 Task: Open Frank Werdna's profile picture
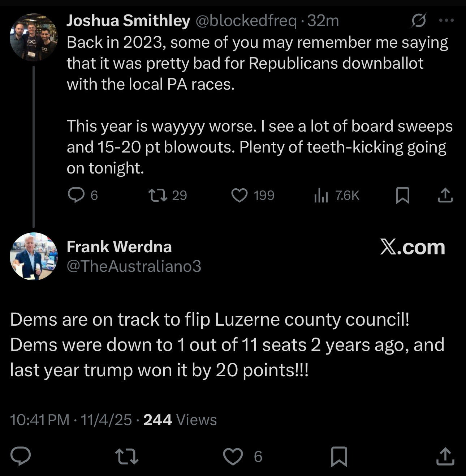point(33,256)
